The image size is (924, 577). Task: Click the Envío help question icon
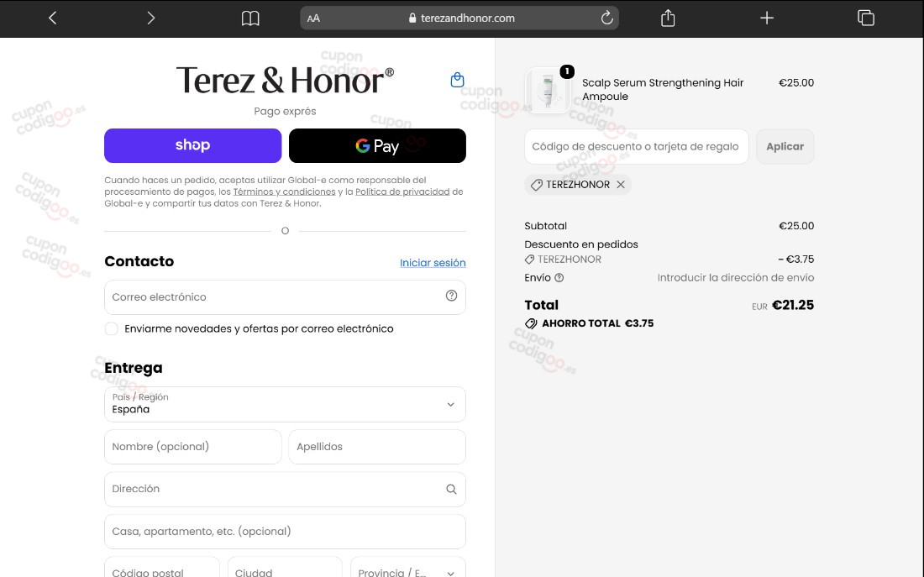point(559,278)
